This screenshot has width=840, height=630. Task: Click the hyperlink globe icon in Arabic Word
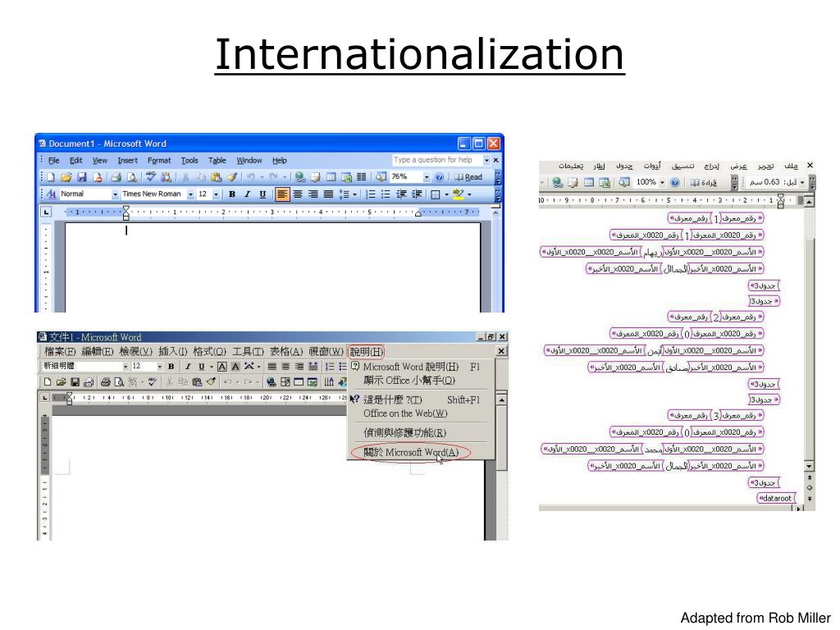point(558,183)
